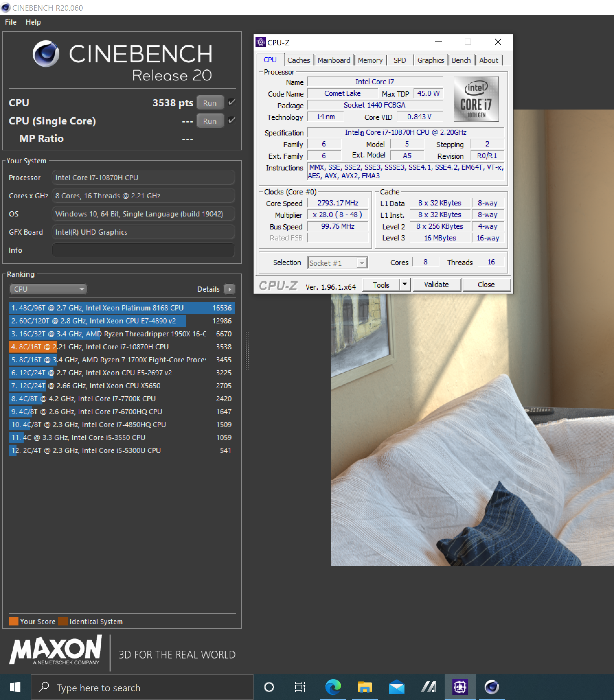The width and height of the screenshot is (614, 700).
Task: Toggle the CPU (Single Core) test checkbox
Action: 232,120
